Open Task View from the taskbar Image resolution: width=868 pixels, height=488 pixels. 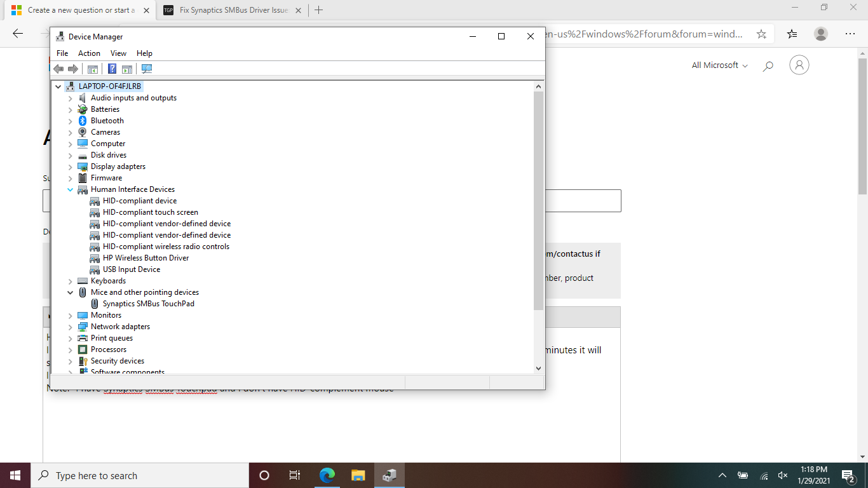tap(295, 475)
